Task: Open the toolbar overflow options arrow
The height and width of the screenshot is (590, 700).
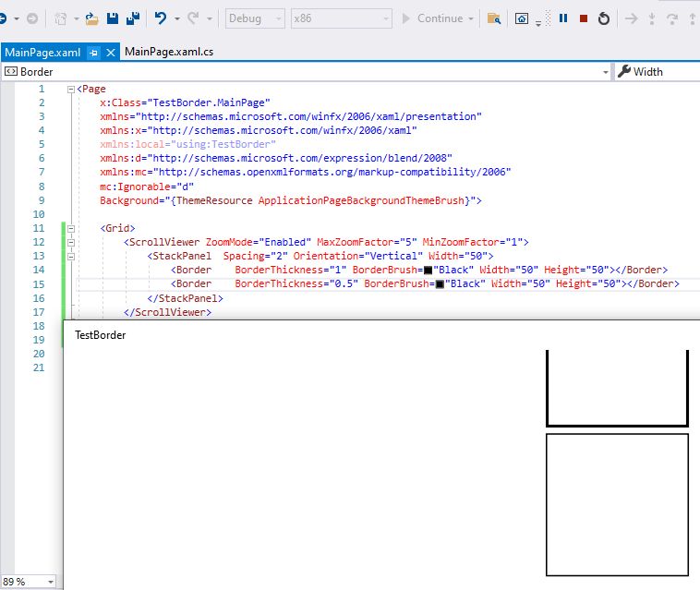Action: (x=538, y=23)
